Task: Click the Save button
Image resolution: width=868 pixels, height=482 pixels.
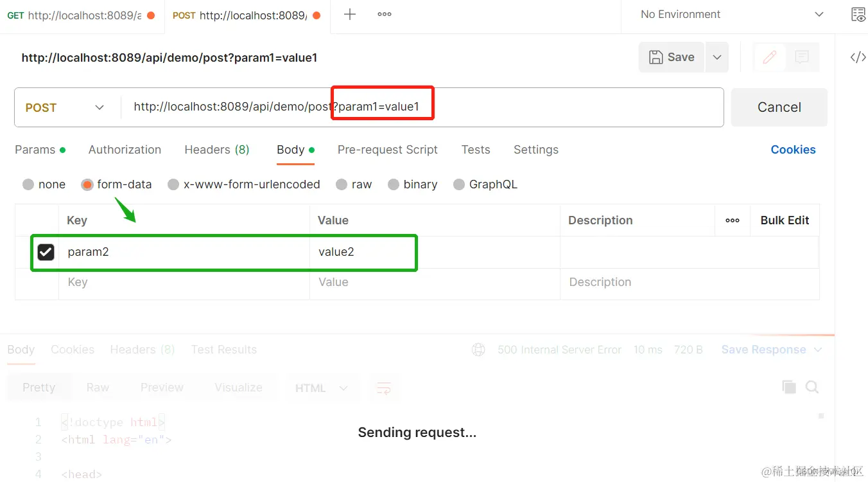Action: click(672, 57)
